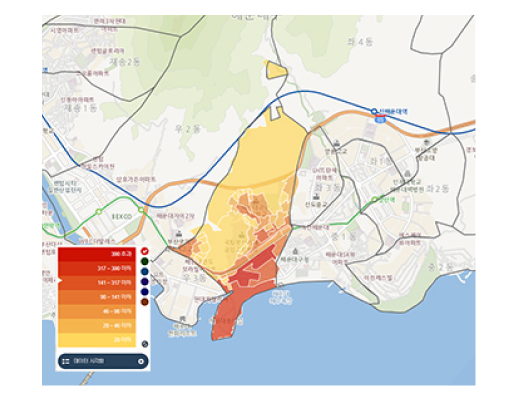Select the top dark red legend band
518x401 pixels.
click(x=97, y=254)
